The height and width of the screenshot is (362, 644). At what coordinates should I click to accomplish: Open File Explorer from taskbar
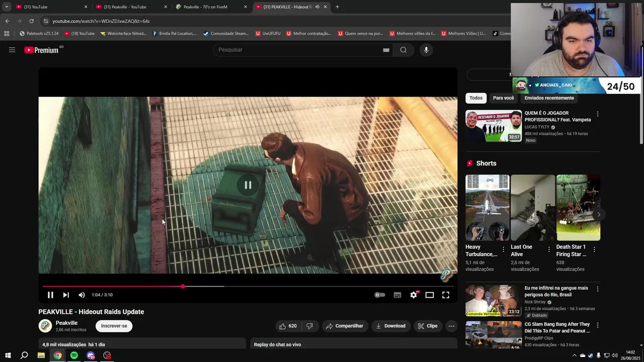click(x=41, y=355)
